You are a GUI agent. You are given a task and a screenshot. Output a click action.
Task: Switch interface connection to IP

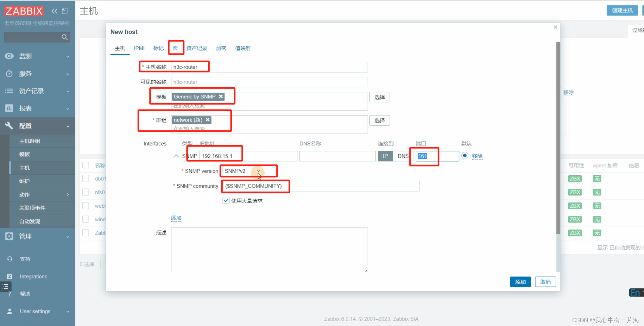tap(385, 156)
